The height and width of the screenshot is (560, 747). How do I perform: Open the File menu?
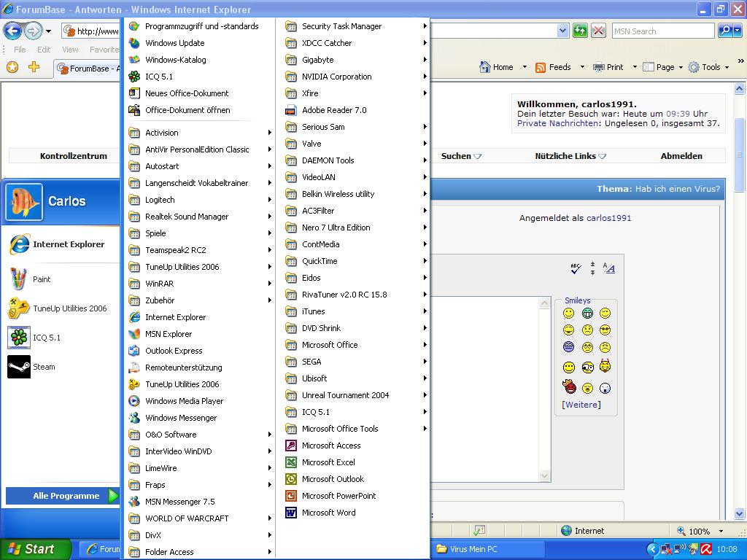pyautogui.click(x=20, y=50)
